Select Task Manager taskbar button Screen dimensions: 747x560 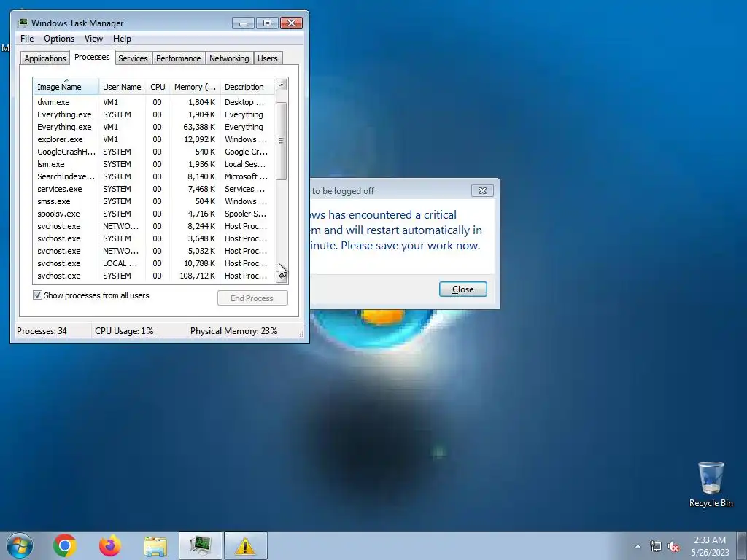pos(201,545)
